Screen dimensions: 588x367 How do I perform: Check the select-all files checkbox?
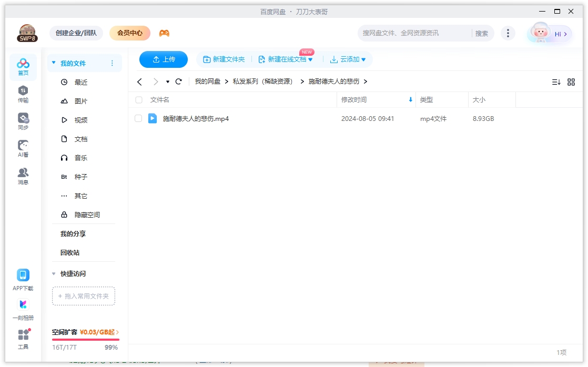pyautogui.click(x=139, y=99)
